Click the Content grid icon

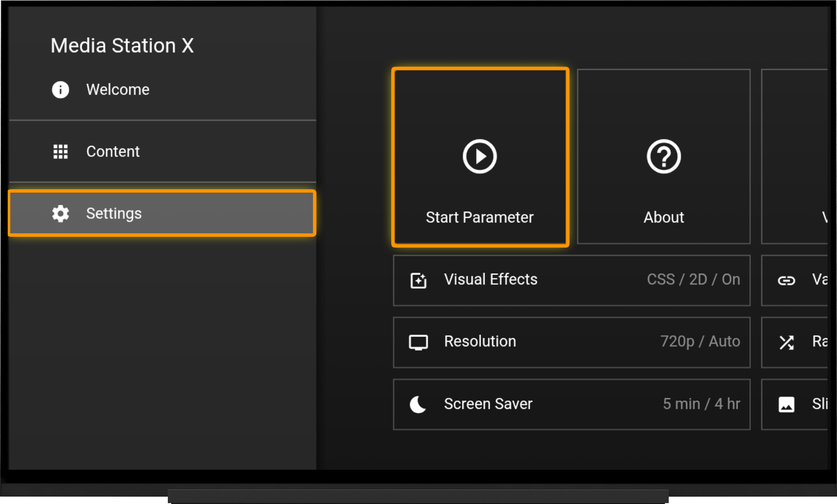(60, 152)
